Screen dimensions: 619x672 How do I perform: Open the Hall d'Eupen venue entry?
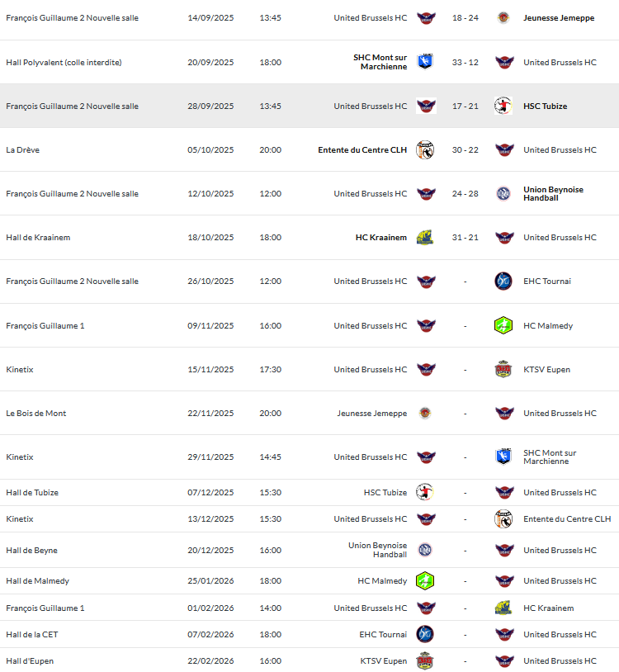pos(30,661)
